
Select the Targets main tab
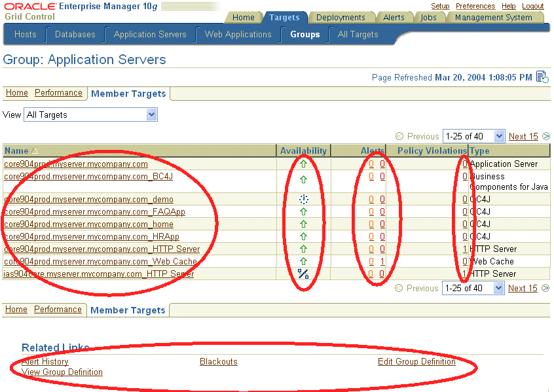[284, 17]
